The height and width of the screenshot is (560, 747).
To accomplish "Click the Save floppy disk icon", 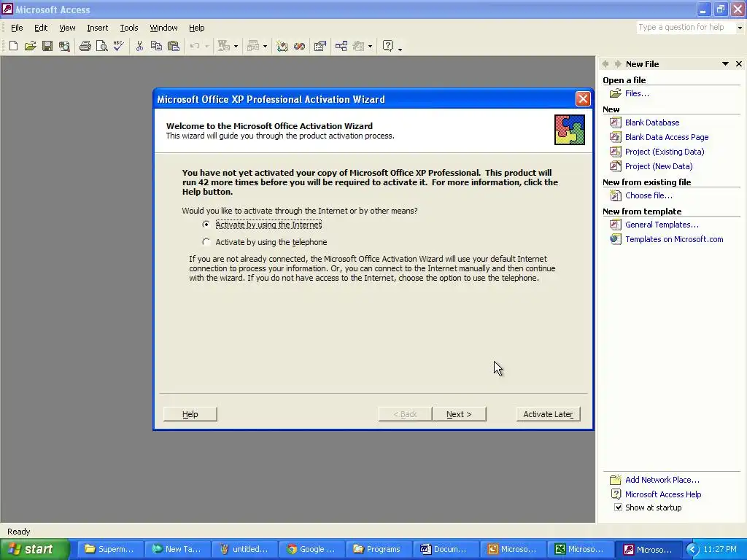I will coord(47,46).
